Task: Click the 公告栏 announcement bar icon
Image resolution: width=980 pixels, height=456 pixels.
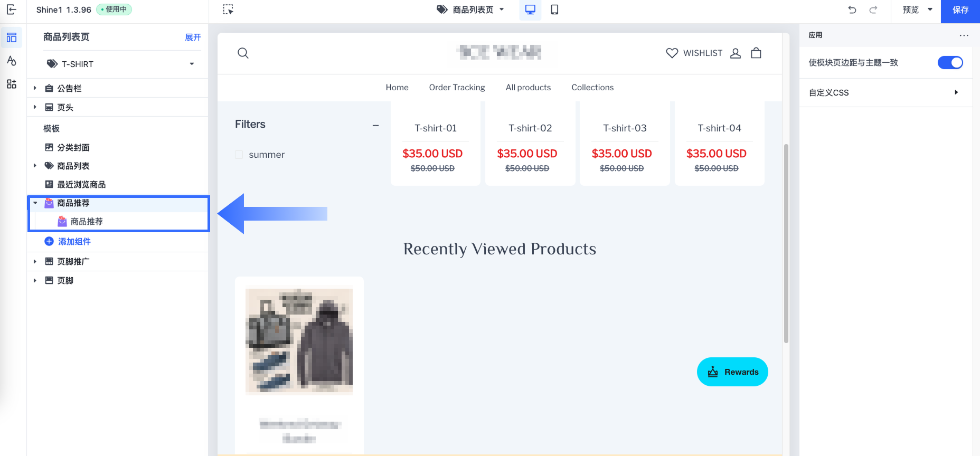Action: point(49,88)
